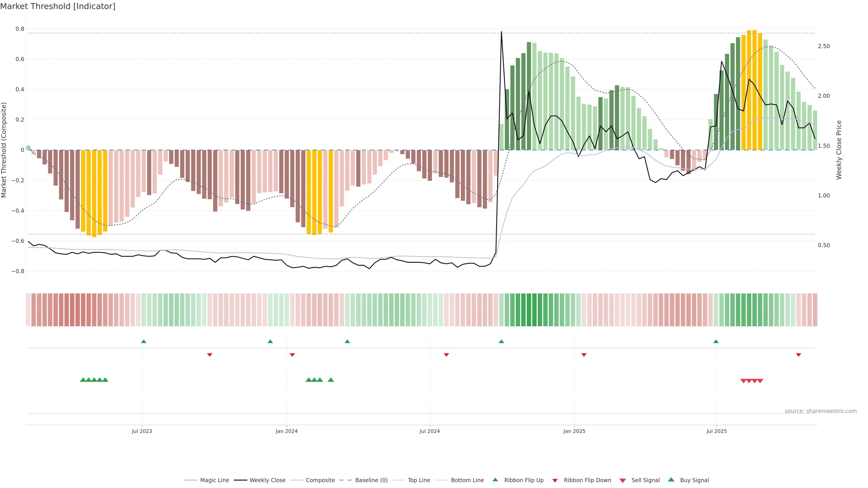Image resolution: width=868 pixels, height=488 pixels.
Task: Click the Jan 2024 x-axis label
Action: pyautogui.click(x=286, y=431)
